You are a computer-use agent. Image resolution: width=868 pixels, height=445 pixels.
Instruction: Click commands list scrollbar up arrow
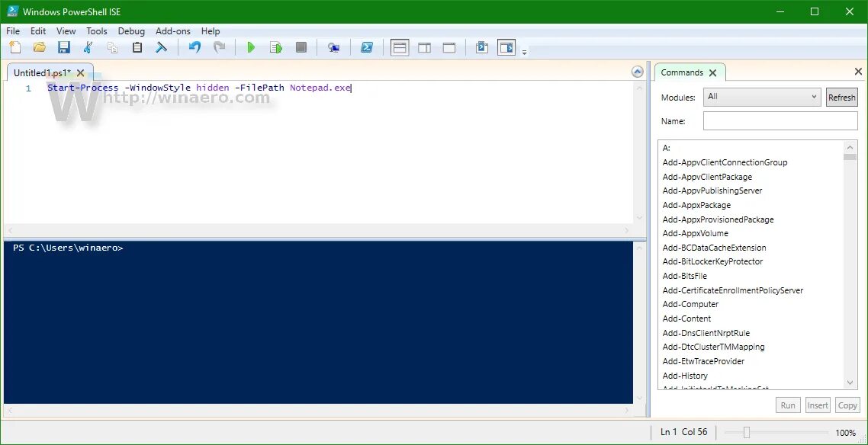click(850, 147)
